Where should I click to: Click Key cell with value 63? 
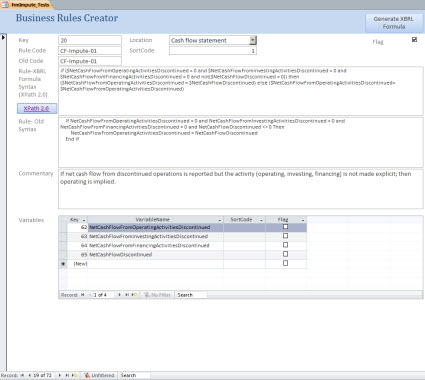[x=78, y=236]
